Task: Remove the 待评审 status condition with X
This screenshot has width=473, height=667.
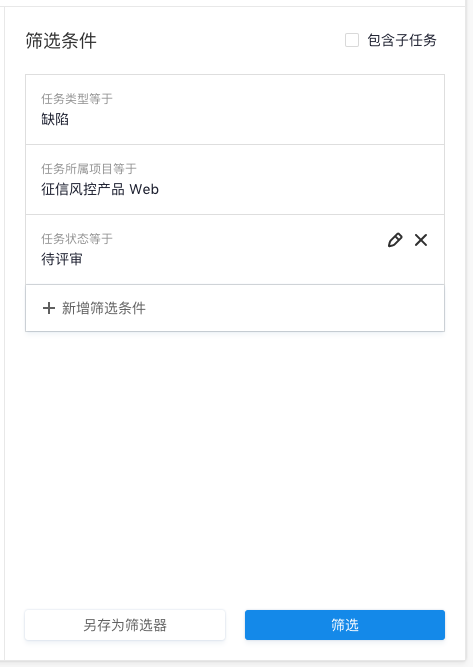Action: (421, 240)
